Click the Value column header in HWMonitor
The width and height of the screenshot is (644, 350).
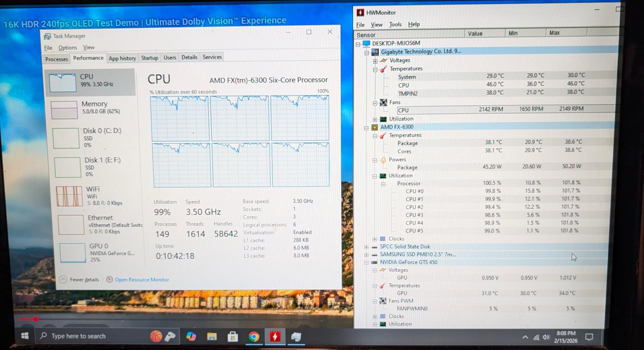click(x=485, y=34)
